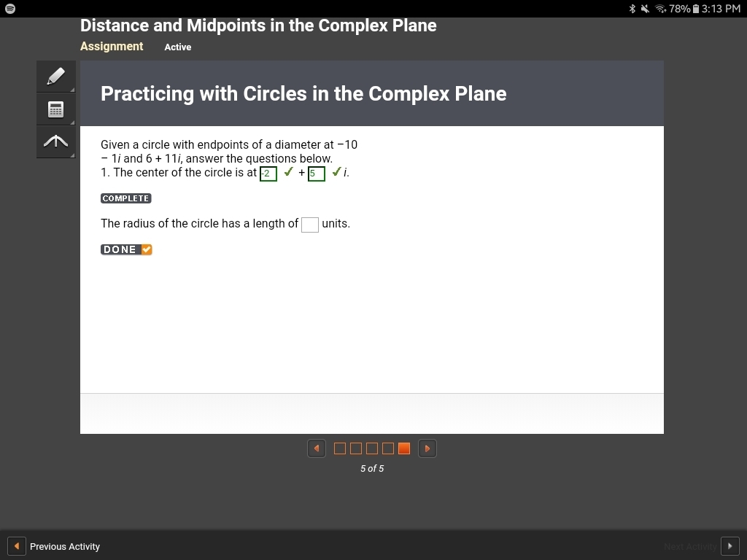Go to next question arrow
747x560 pixels.
427,448
